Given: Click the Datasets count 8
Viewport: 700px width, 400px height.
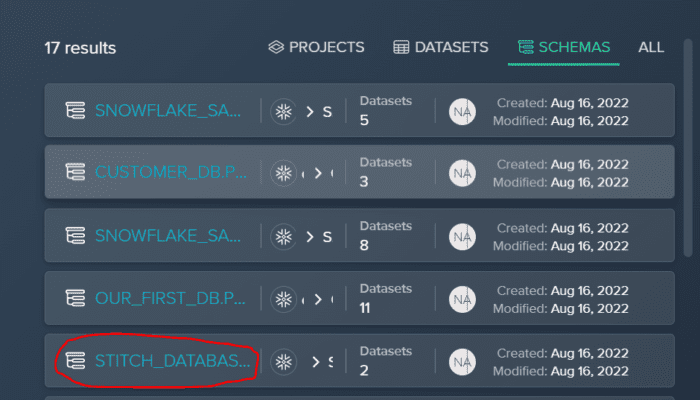Looking at the screenshot, I should point(364,245).
